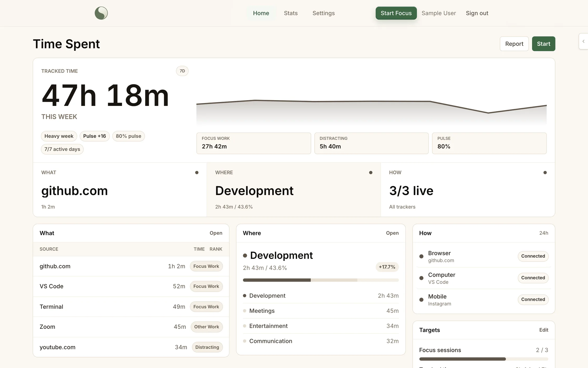Edit the Targets
Image resolution: width=588 pixels, height=368 pixels.
[x=544, y=330]
